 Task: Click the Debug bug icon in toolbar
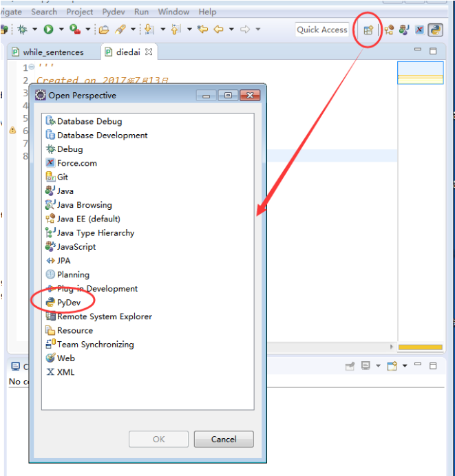tap(22, 30)
